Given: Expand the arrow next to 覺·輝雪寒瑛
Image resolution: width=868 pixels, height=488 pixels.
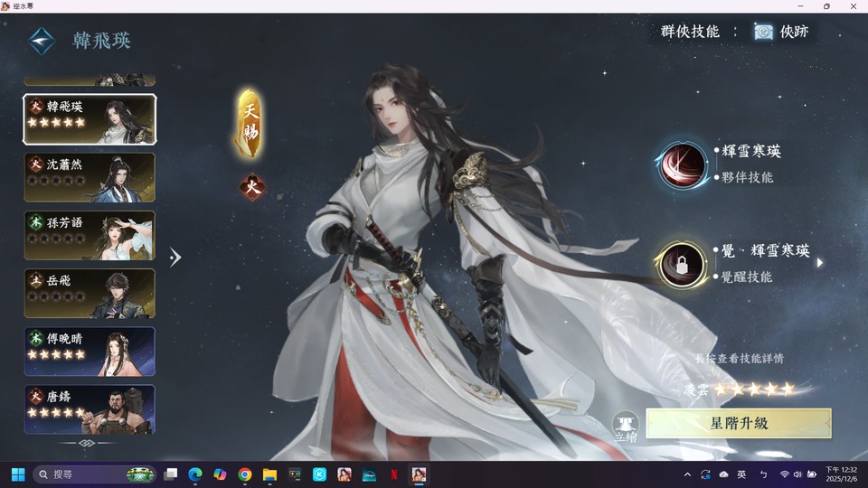Looking at the screenshot, I should [819, 263].
